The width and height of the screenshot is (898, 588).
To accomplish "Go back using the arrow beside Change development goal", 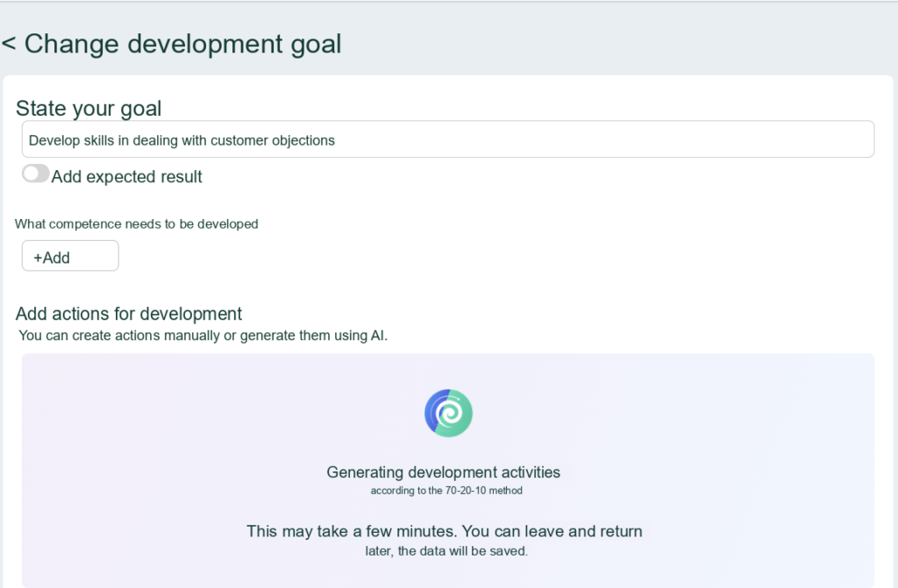I will tap(9, 44).
